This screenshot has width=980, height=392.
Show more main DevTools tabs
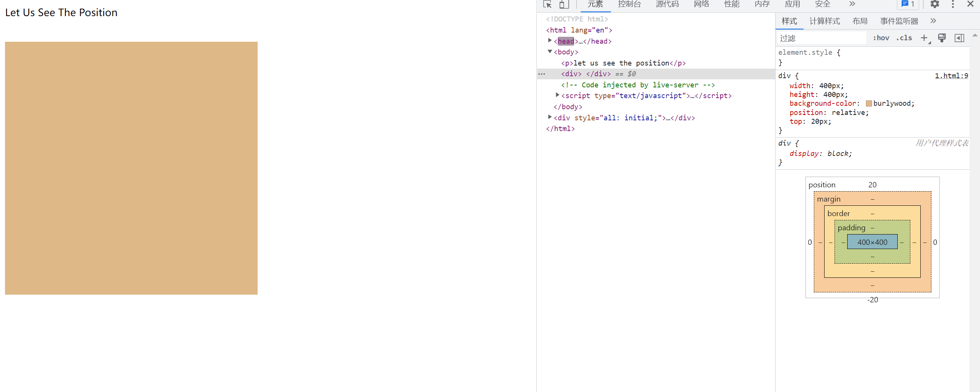[x=852, y=4]
